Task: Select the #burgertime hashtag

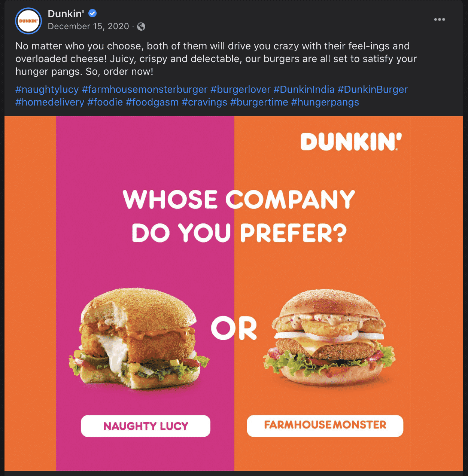Action: pyautogui.click(x=259, y=102)
